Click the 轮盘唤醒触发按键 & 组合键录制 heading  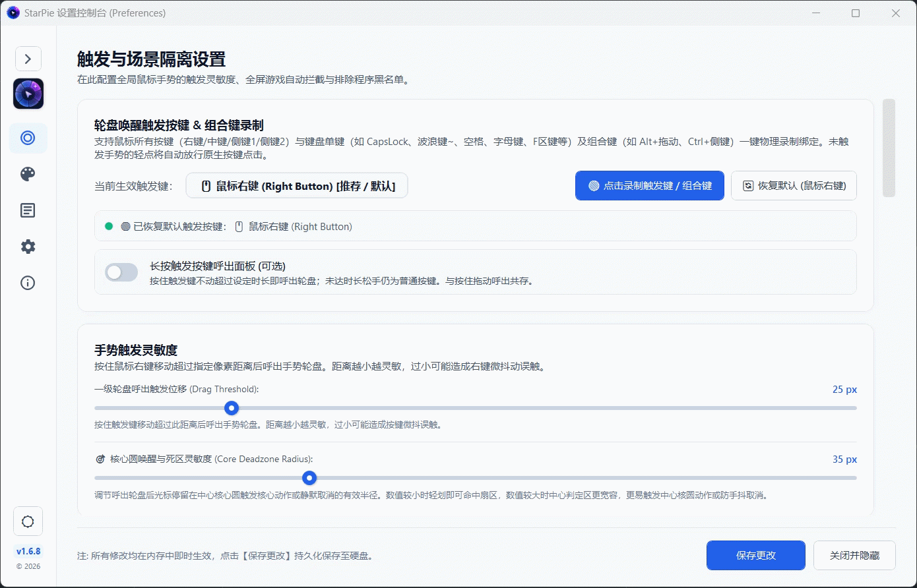click(x=179, y=125)
